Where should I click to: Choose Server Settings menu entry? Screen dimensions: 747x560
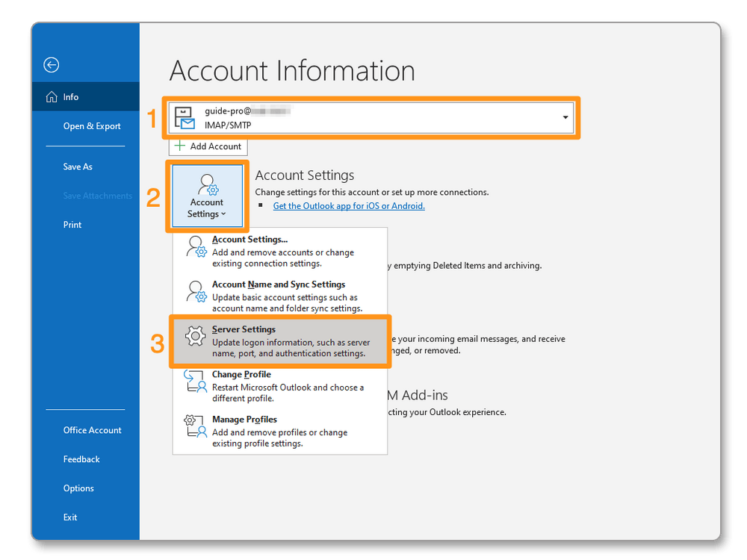(279, 341)
